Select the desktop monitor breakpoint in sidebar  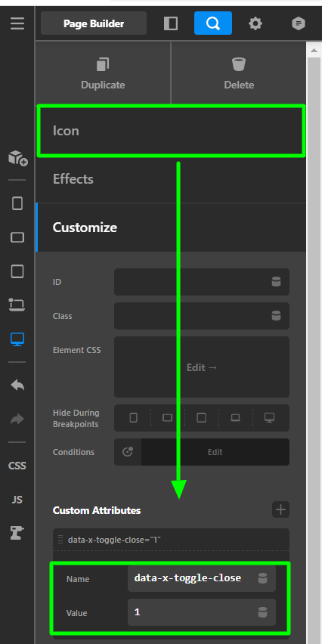click(17, 339)
